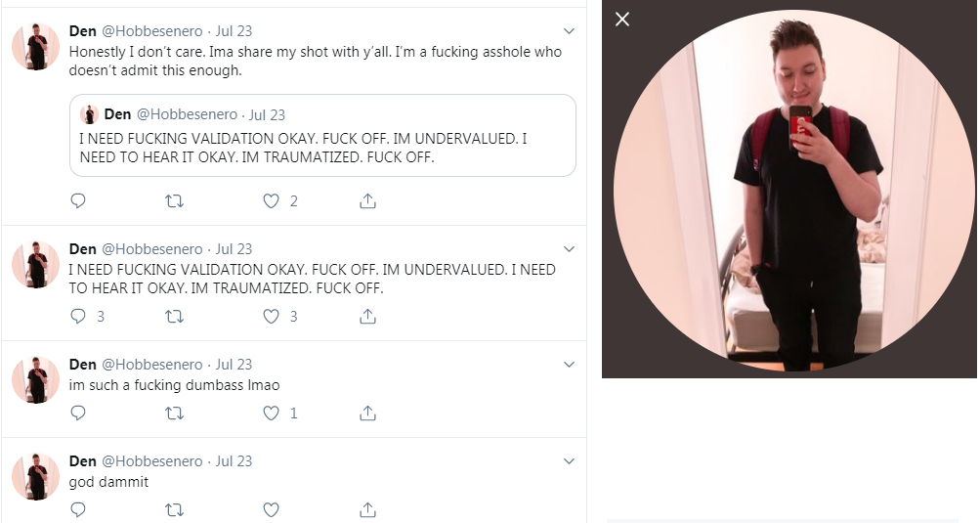Close the enlarged profile photo
Image resolution: width=980 pixels, height=523 pixels.
(x=621, y=20)
